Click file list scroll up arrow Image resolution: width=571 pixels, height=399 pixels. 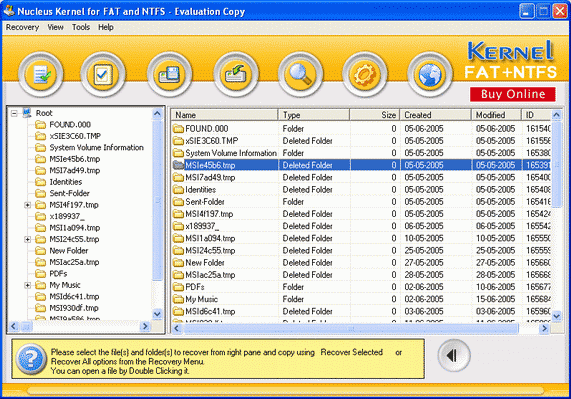tap(556, 115)
